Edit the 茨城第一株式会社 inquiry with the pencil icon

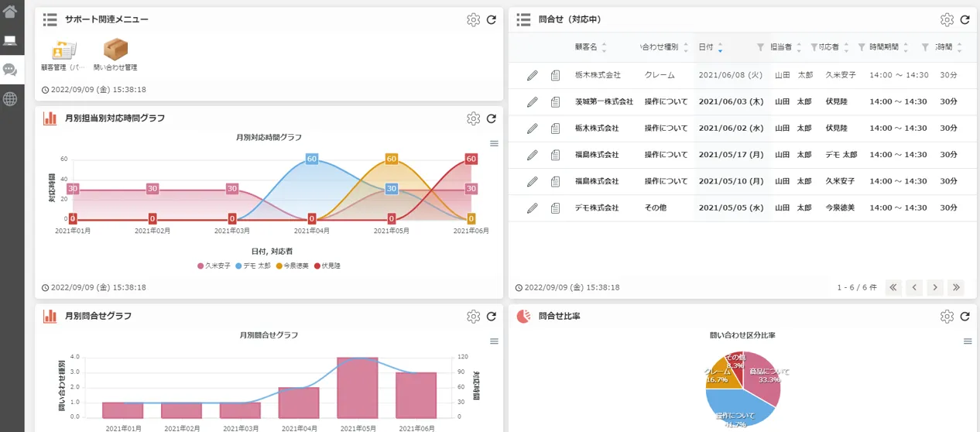(x=532, y=102)
